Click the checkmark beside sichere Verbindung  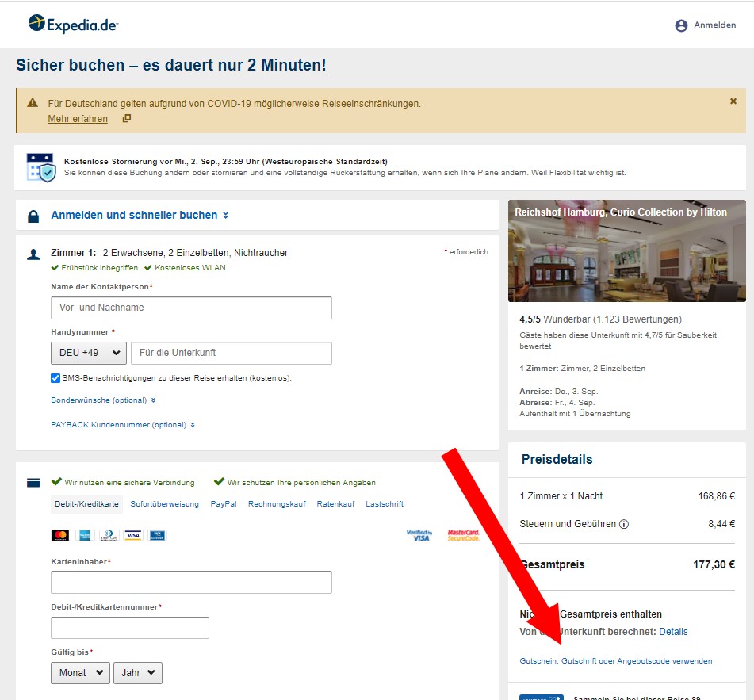click(x=56, y=481)
